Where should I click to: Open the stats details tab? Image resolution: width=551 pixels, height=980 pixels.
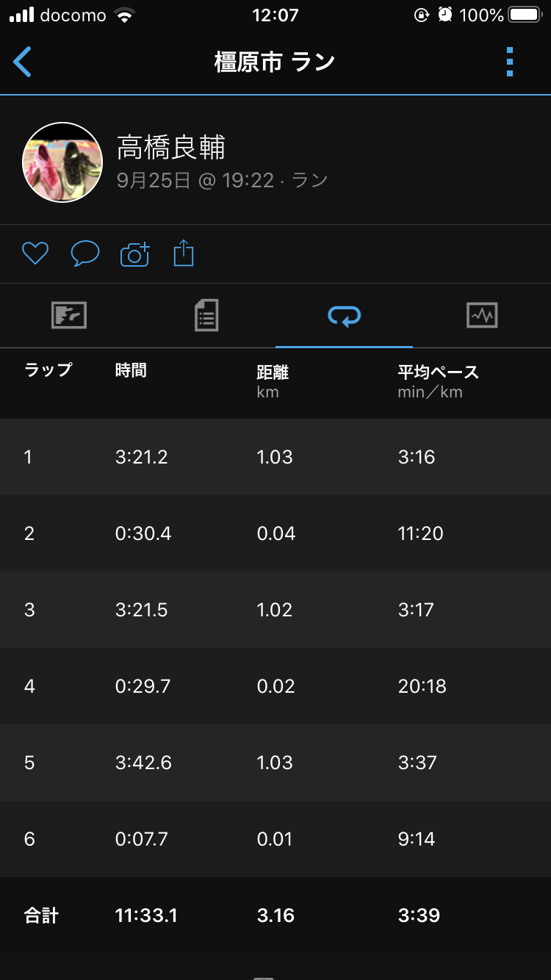coord(206,316)
